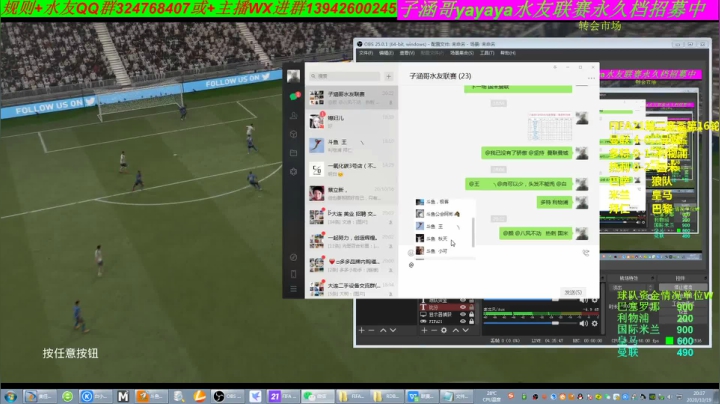Toggle lock on 显示器捕获 source

click(471, 314)
